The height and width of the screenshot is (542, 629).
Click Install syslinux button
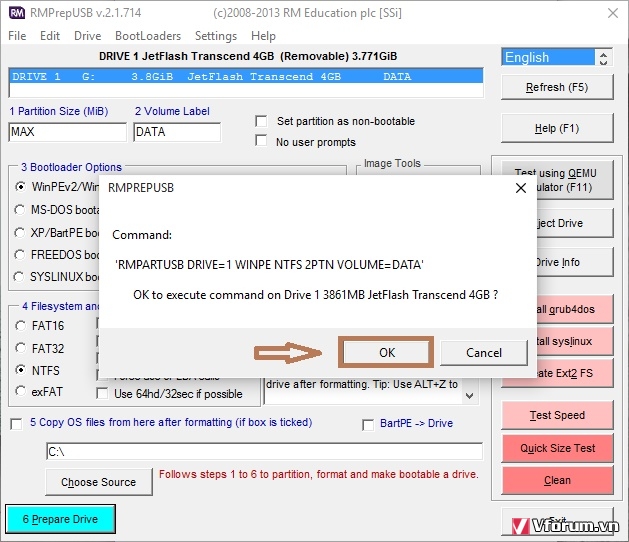(574, 341)
